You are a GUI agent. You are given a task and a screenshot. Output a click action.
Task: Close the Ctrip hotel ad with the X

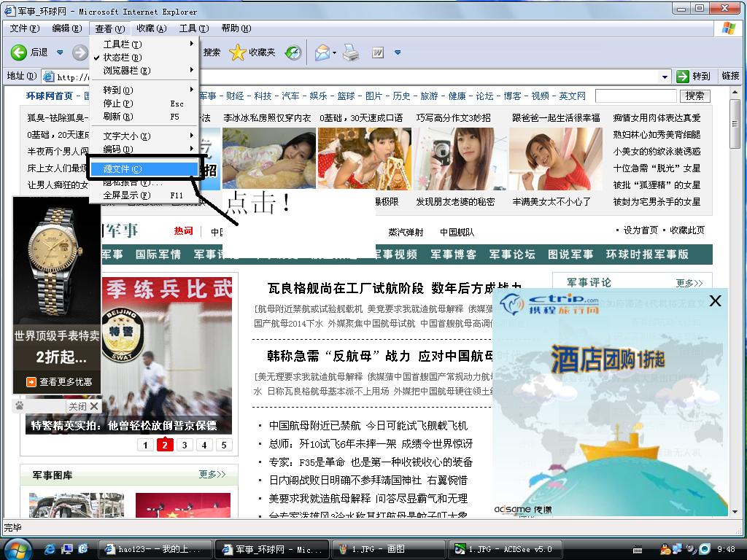click(715, 301)
